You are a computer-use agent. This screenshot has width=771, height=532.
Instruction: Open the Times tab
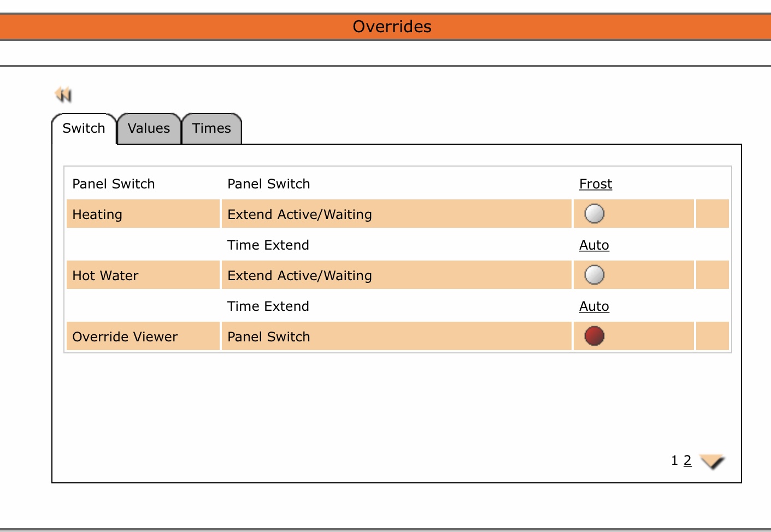coord(211,128)
